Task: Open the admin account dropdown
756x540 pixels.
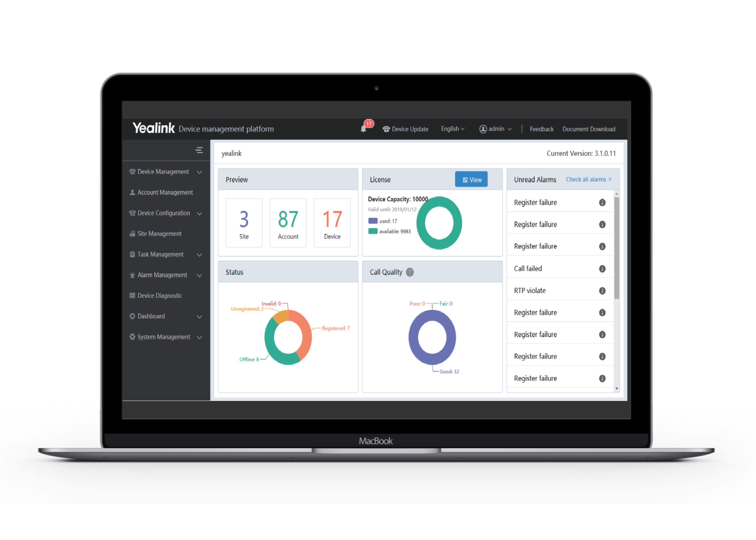Action: coord(500,129)
